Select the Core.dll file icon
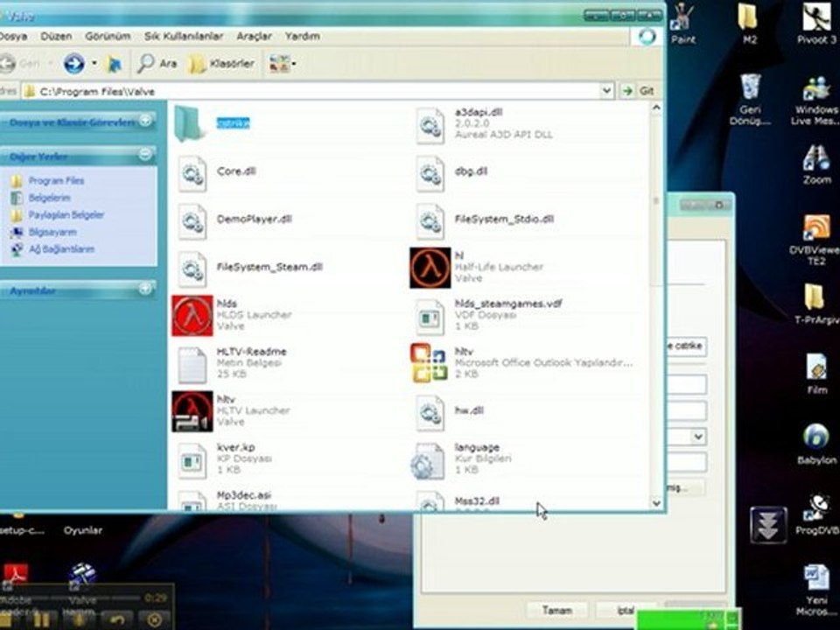Viewport: 840px width, 630px height. point(192,173)
